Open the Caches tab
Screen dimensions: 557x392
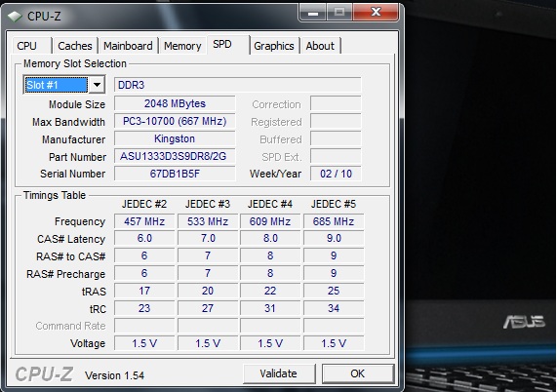75,46
